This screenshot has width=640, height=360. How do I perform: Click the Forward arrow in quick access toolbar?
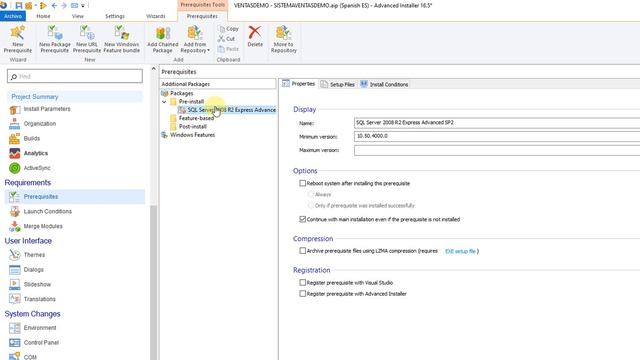coord(64,6)
